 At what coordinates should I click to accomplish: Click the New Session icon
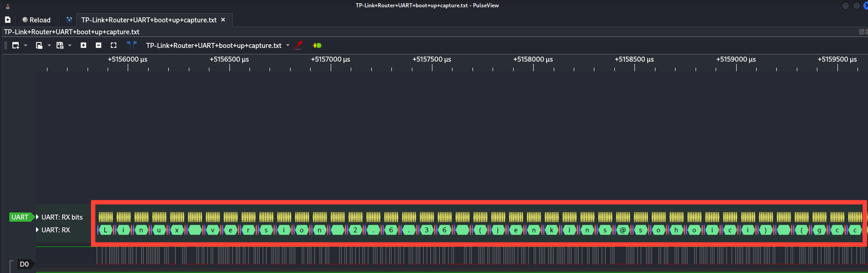[8, 20]
